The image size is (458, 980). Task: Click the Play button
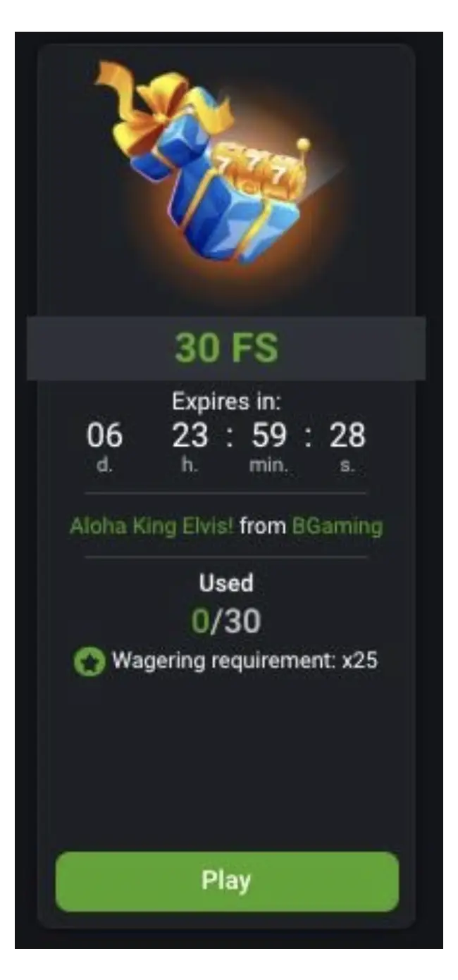(227, 881)
